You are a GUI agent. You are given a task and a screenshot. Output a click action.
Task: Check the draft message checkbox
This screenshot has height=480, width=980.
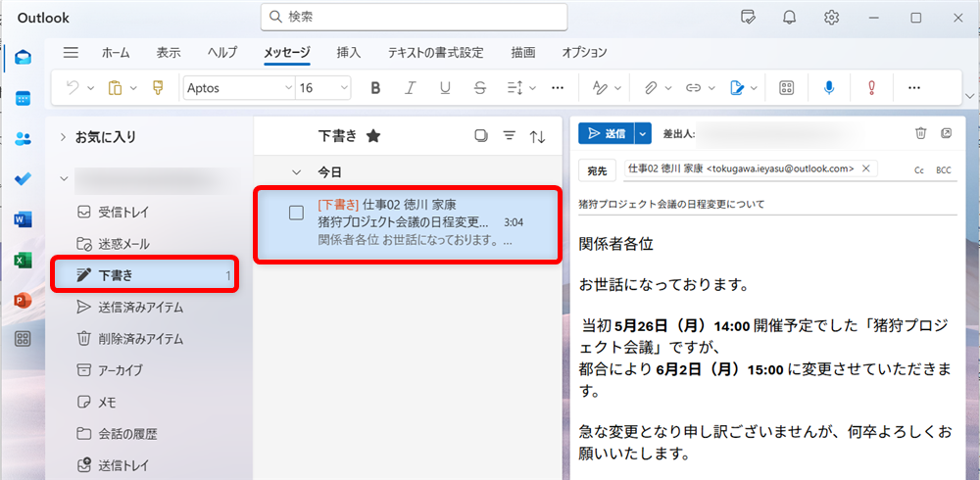click(x=296, y=214)
